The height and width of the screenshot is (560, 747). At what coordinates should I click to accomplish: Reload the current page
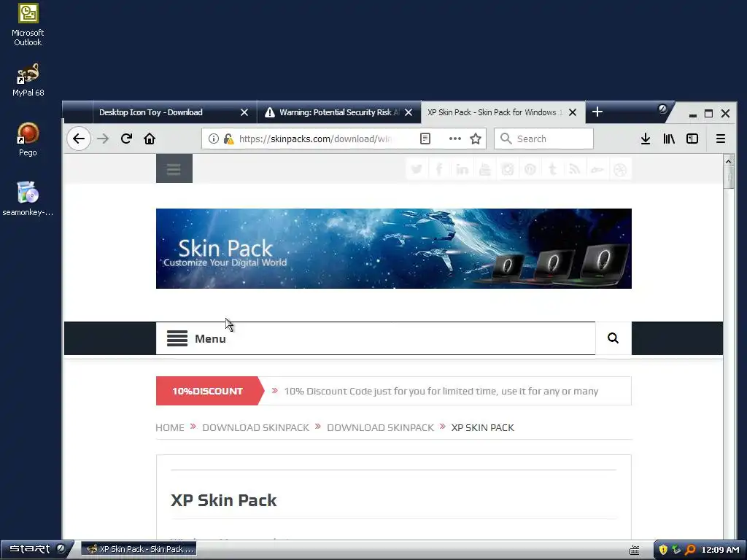pos(126,139)
